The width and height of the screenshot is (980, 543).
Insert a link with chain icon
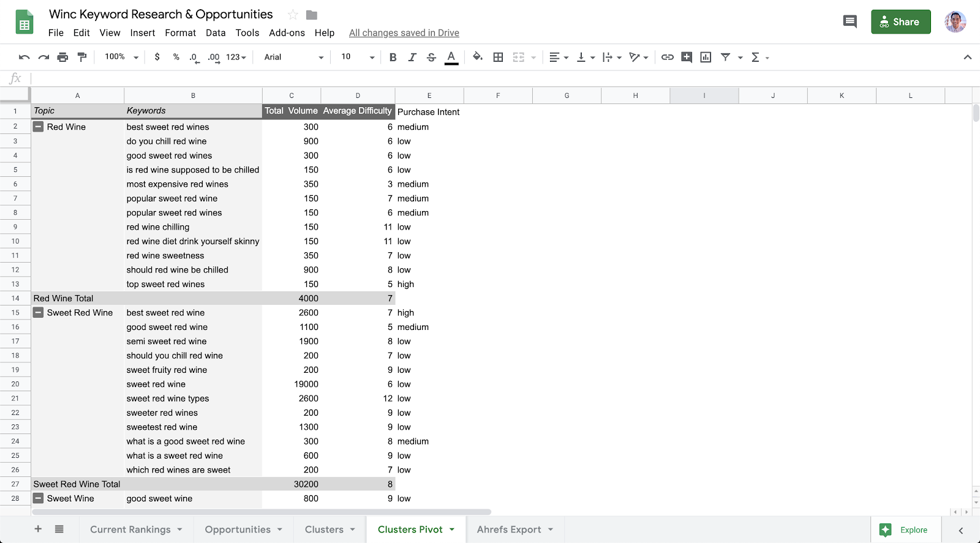click(668, 57)
